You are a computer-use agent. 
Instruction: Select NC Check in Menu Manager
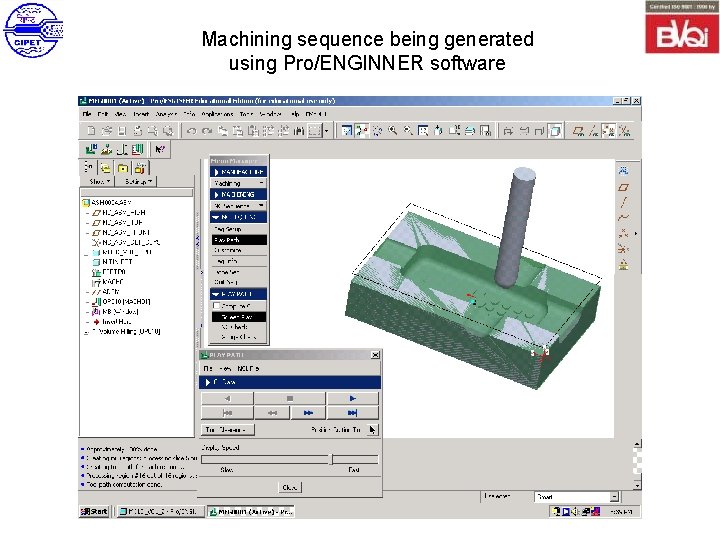click(234, 327)
